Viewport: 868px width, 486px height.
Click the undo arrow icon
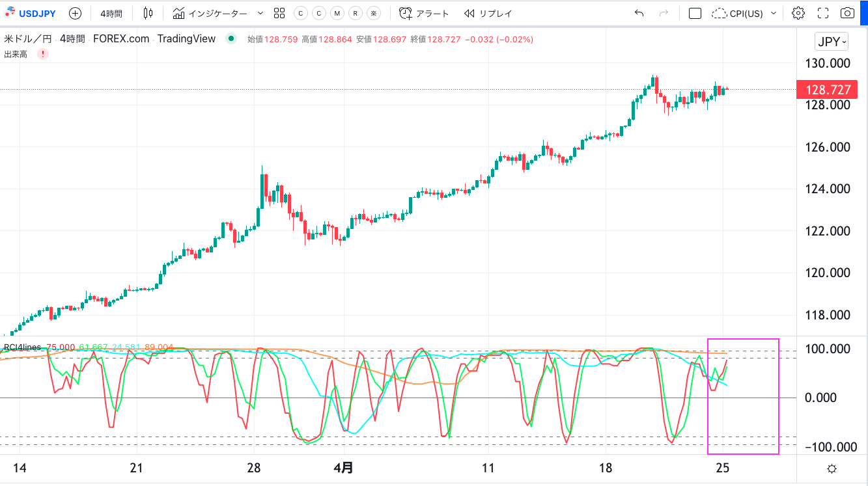tap(639, 12)
